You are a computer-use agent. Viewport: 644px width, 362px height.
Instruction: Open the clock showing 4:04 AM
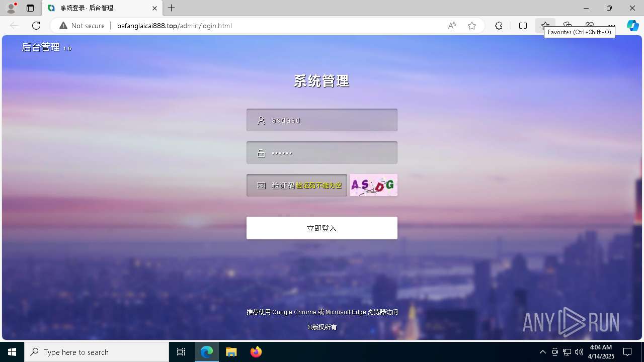(x=601, y=352)
